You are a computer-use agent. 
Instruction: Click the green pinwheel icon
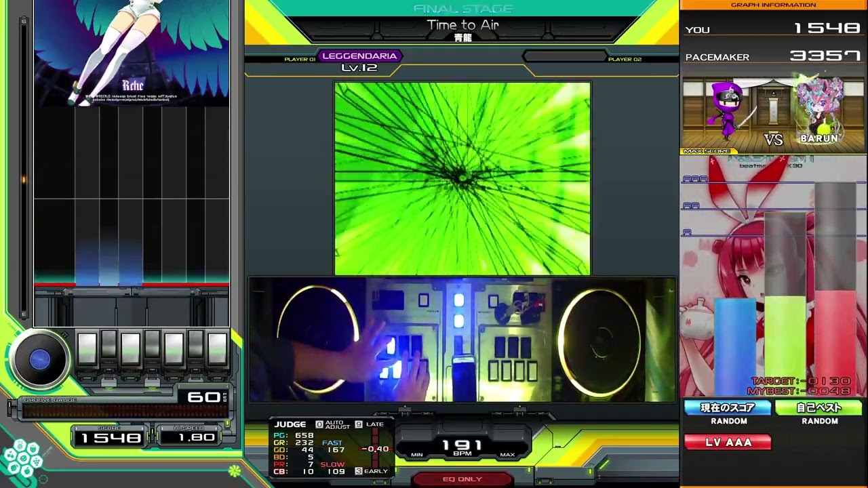(235, 470)
